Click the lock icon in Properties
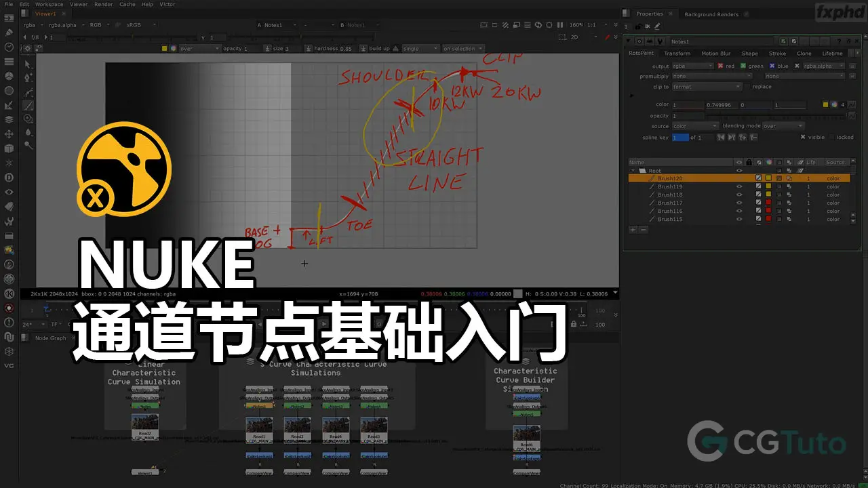This screenshot has height=488, width=868. pyautogui.click(x=637, y=26)
